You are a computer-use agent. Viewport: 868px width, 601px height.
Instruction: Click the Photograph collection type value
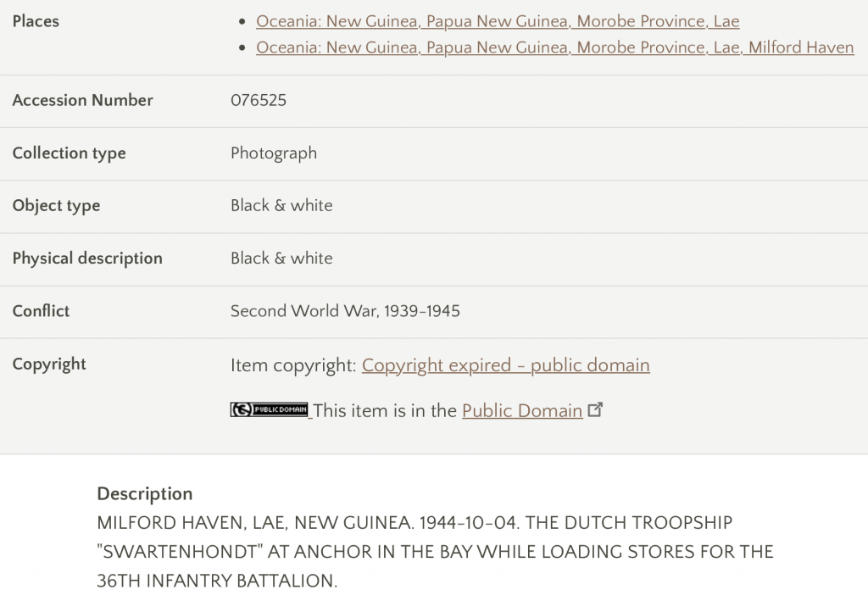coord(274,153)
